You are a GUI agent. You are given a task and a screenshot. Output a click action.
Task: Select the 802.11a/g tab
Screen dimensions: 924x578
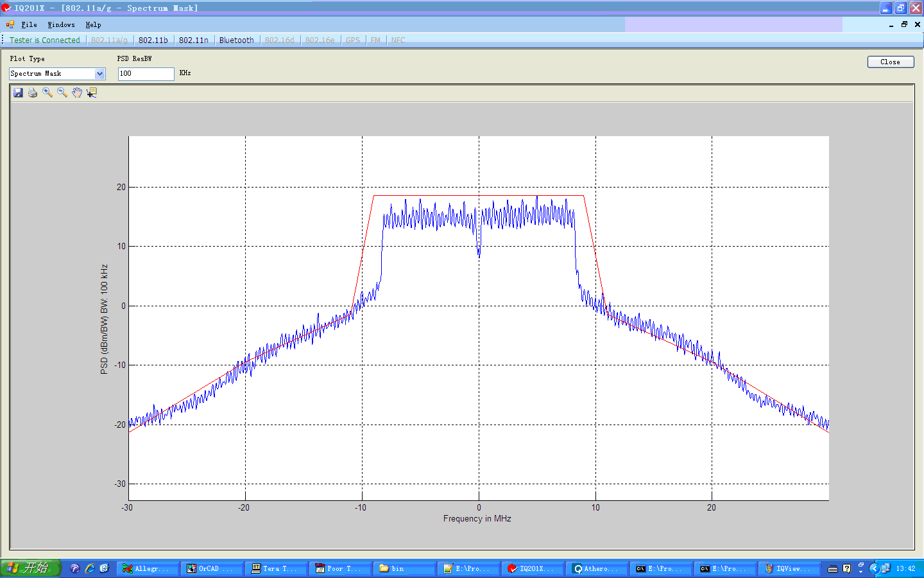point(109,40)
